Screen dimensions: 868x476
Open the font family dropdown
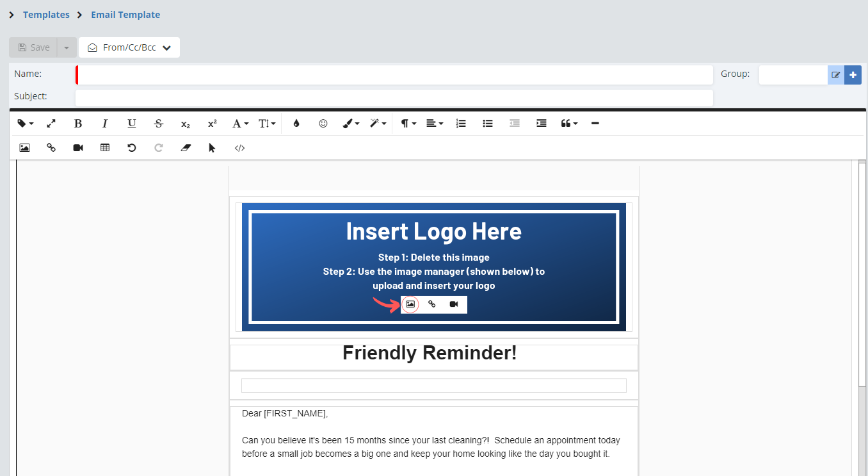[240, 124]
